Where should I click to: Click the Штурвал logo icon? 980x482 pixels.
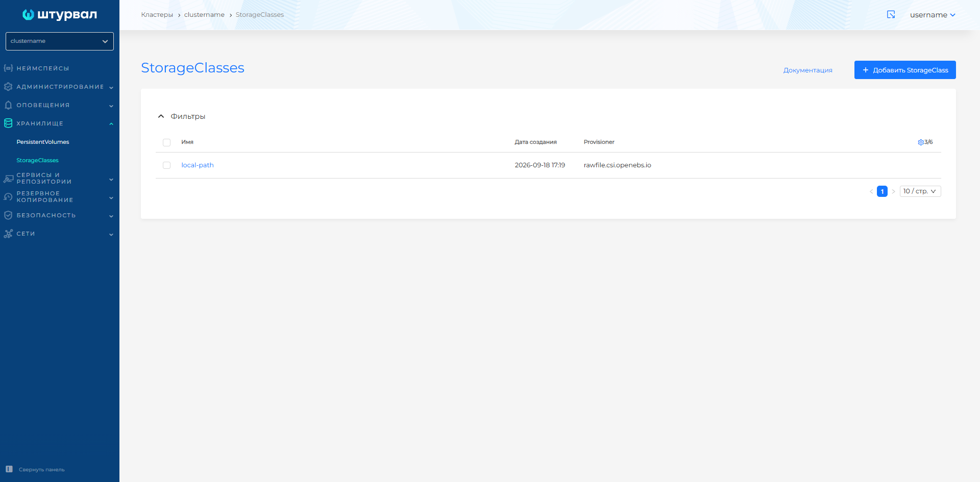[x=28, y=15]
